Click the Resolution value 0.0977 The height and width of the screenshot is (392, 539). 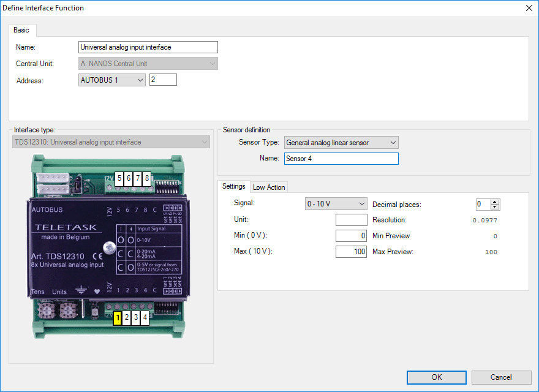(484, 221)
